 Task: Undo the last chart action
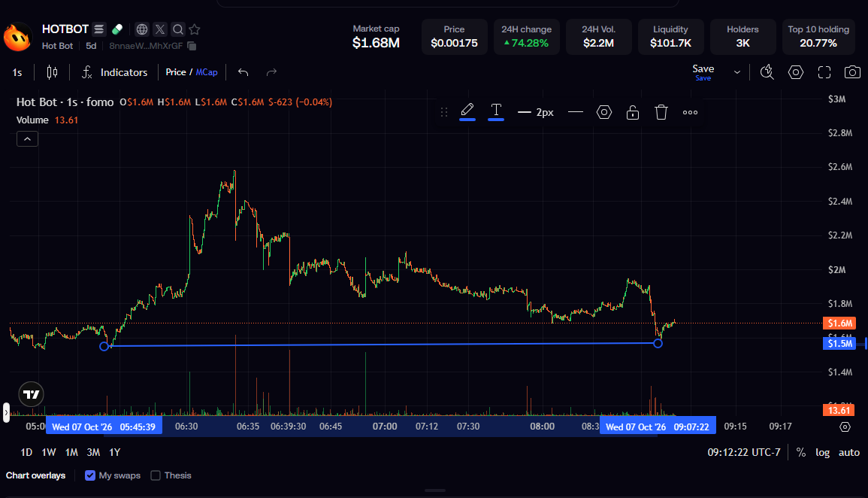[x=243, y=72]
